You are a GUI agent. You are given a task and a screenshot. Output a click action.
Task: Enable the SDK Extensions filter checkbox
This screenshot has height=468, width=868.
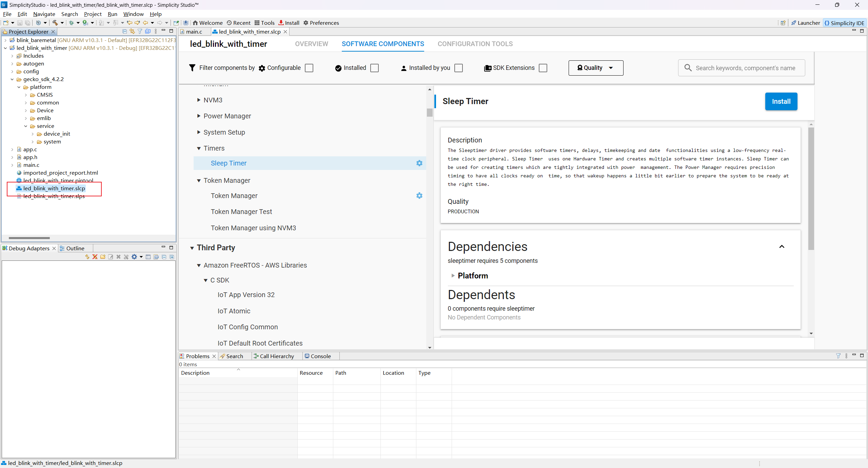pyautogui.click(x=543, y=68)
